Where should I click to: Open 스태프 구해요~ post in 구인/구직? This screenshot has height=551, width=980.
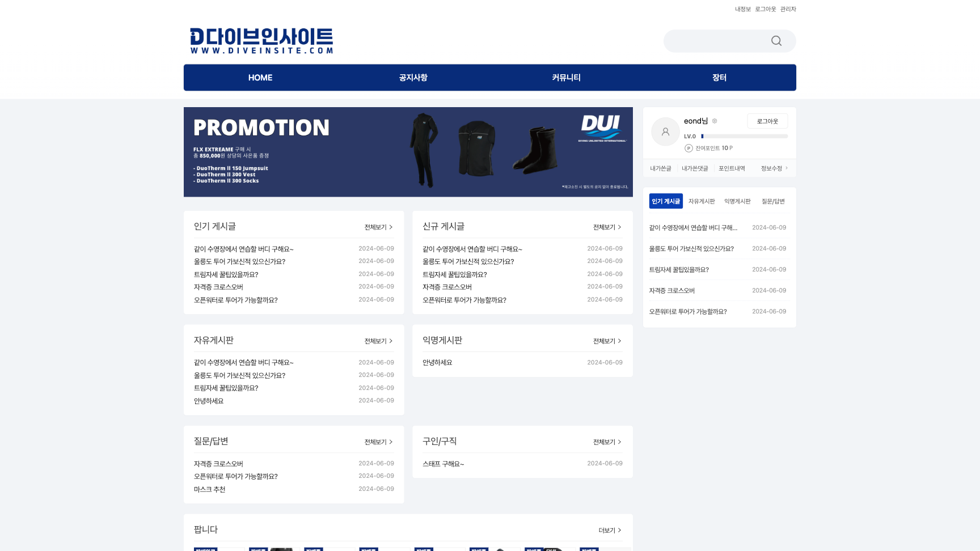coord(444,463)
